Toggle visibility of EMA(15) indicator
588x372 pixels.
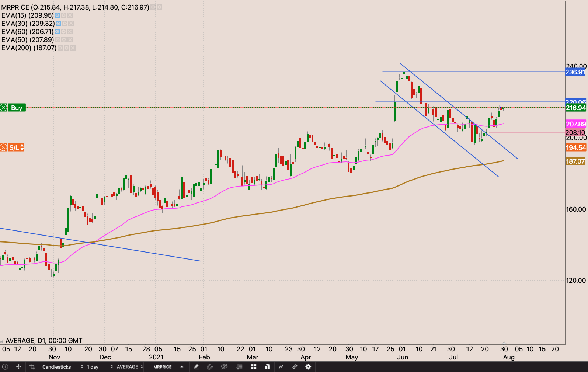pos(57,15)
